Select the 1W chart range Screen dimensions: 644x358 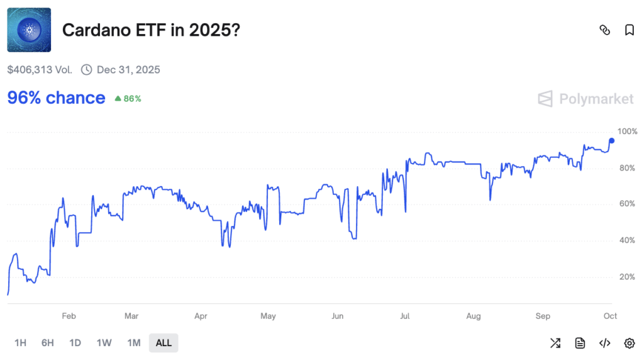click(x=104, y=343)
